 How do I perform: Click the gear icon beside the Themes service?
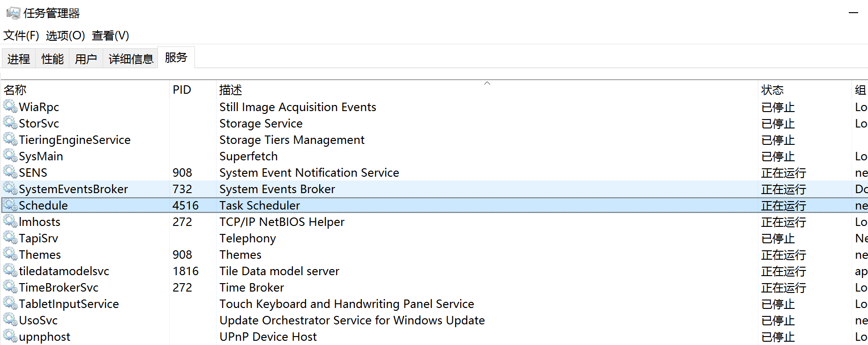[10, 254]
